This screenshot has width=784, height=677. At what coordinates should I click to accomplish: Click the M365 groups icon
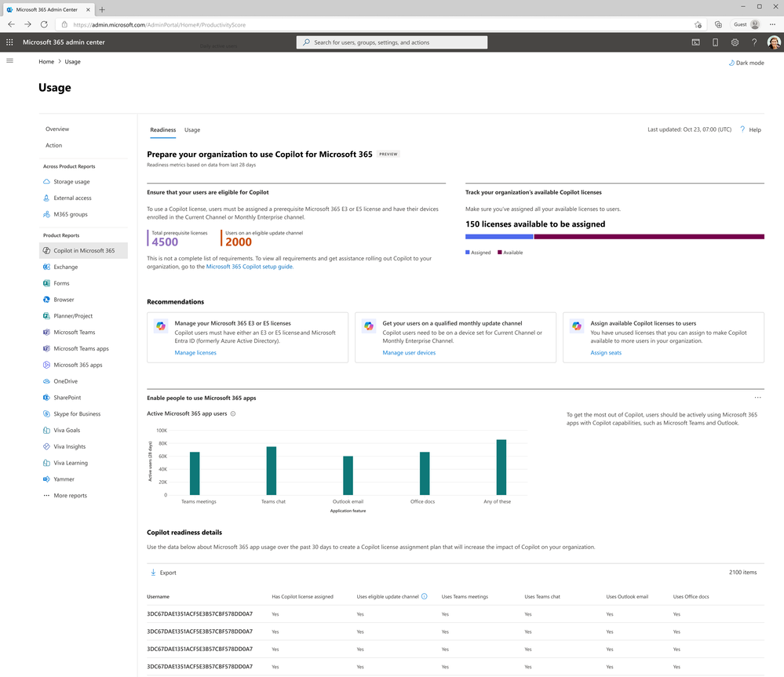(46, 214)
